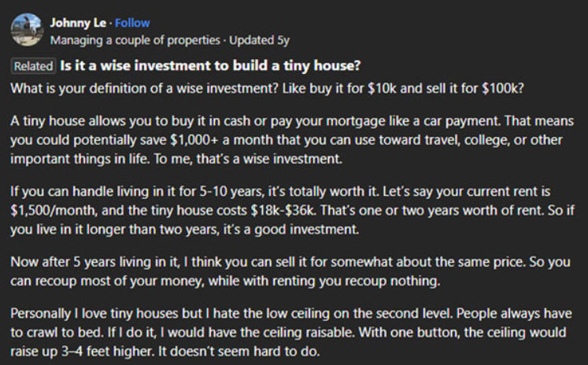This screenshot has width=588, height=365.
Task: Open the credential 'Managing a couple of properties'
Action: [x=135, y=40]
